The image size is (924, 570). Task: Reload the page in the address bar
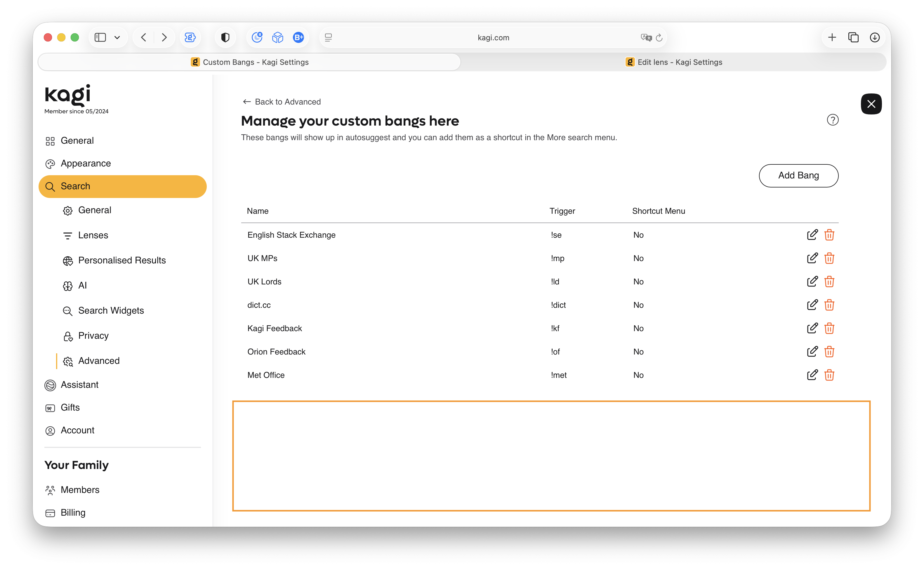pos(659,37)
